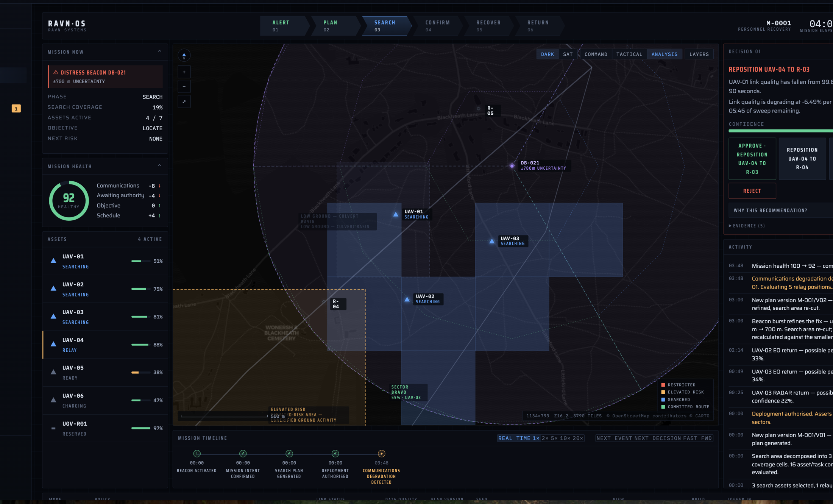Select the ANALYSIS map mode
This screenshot has width=833, height=504.
[x=665, y=54]
